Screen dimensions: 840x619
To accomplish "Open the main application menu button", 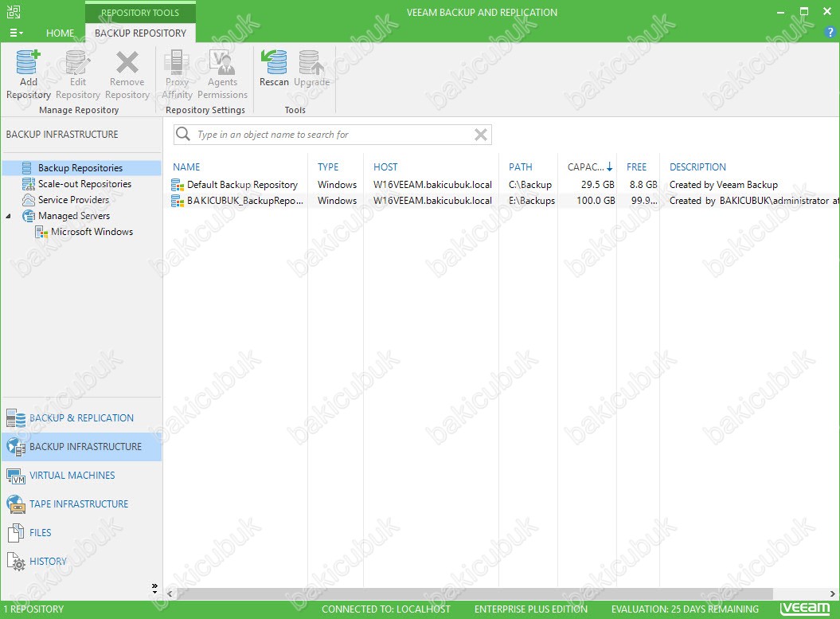I will (16, 33).
